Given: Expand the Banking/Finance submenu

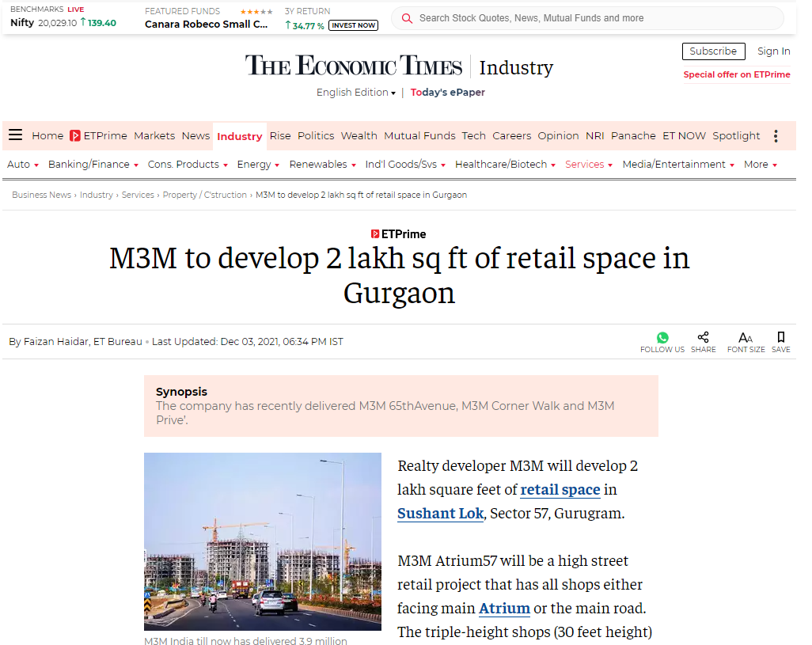Looking at the screenshot, I should pos(93,165).
